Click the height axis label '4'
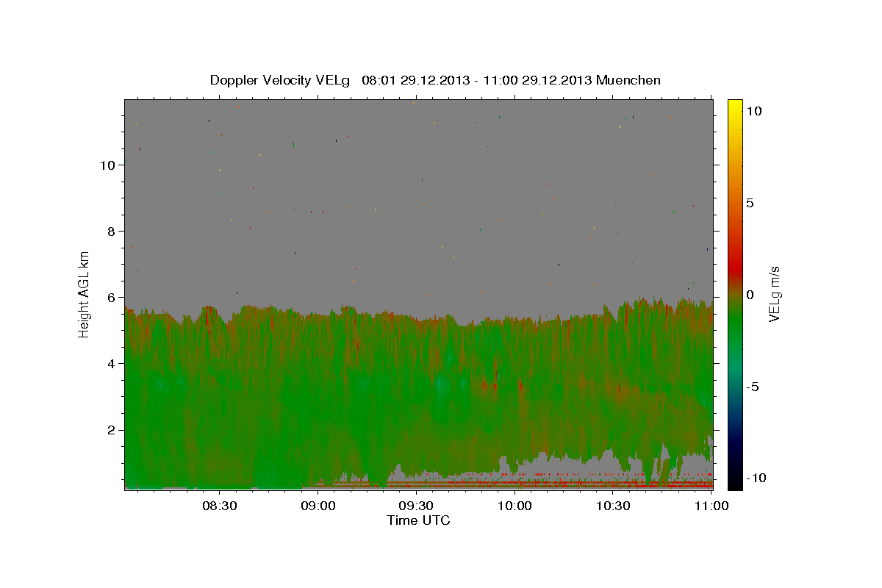This screenshot has width=882, height=588. click(x=112, y=364)
